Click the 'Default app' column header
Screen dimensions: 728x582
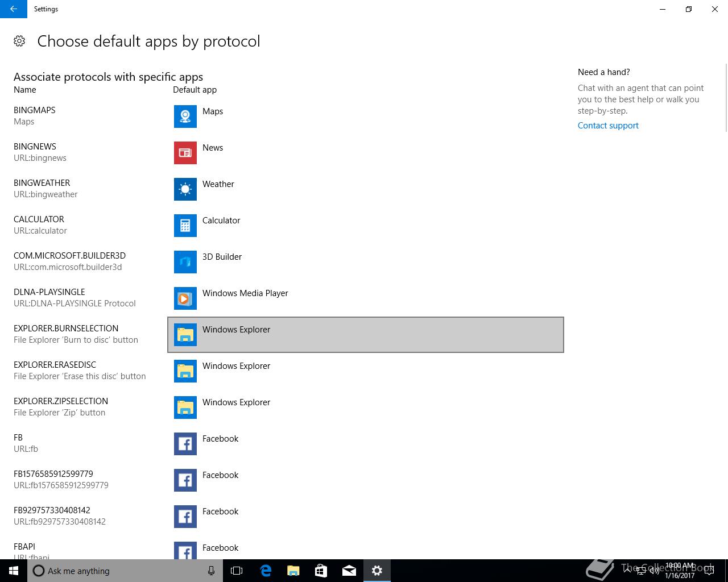(195, 90)
